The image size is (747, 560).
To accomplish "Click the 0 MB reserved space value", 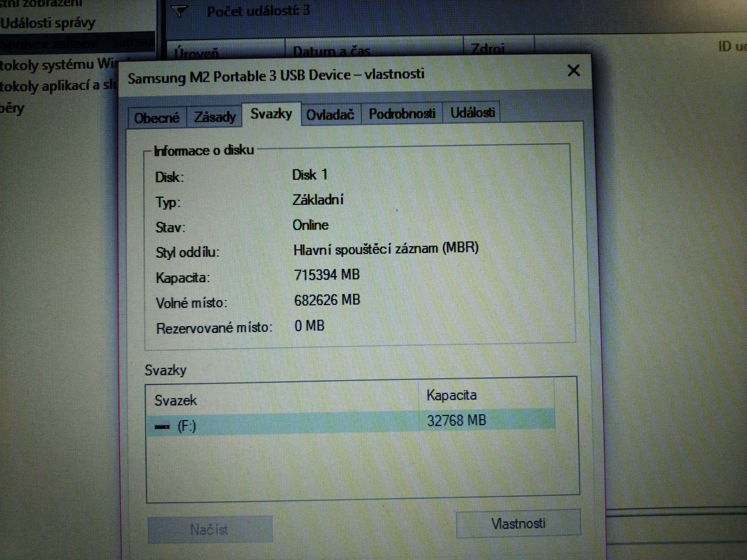I will tap(310, 326).
